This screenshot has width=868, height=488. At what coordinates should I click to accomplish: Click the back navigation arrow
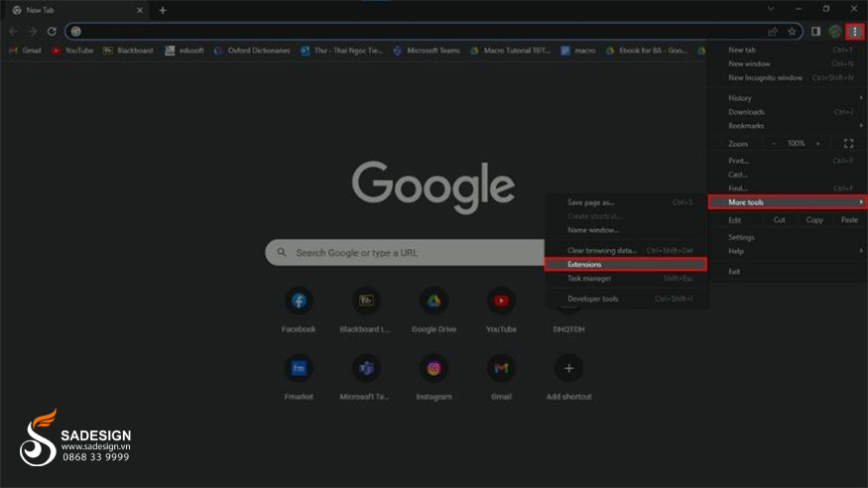coord(13,32)
